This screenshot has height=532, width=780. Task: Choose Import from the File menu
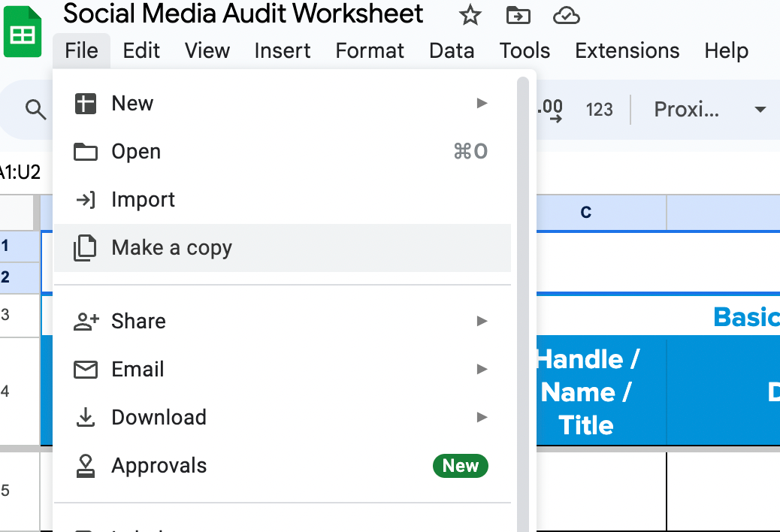(x=143, y=200)
